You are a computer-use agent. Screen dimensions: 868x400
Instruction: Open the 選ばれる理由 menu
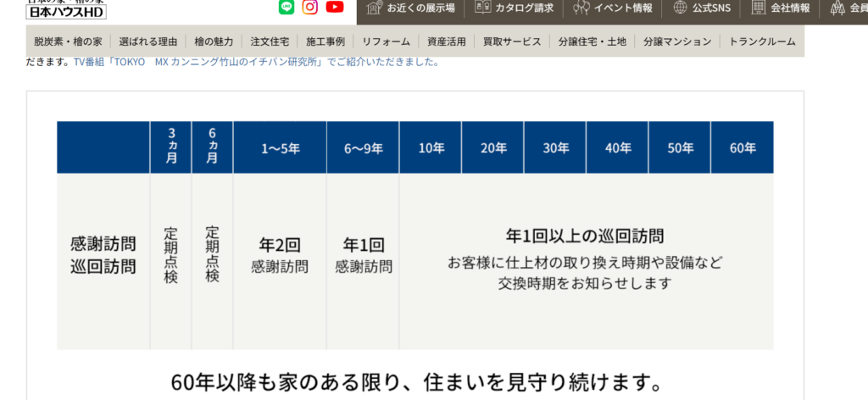pyautogui.click(x=147, y=41)
